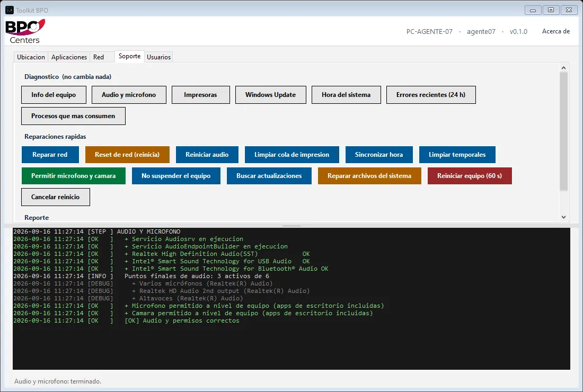Click the Soporte panel vertical scrollbar thumb
The image size is (583, 392).
point(564,131)
